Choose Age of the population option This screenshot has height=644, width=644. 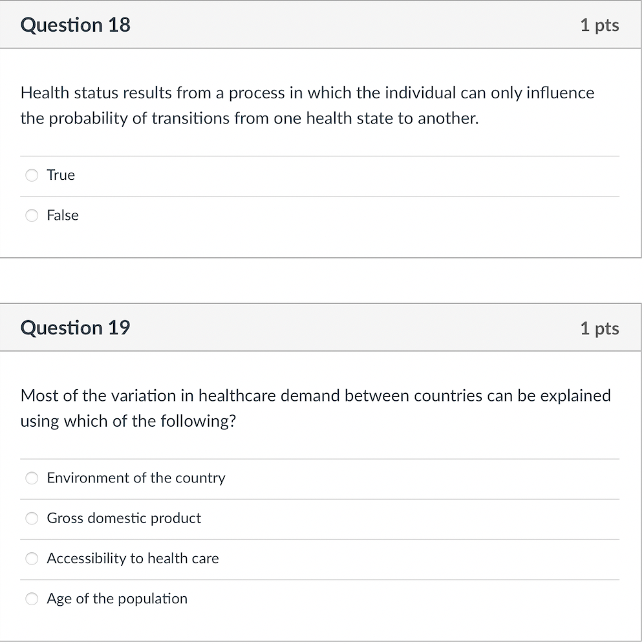click(x=32, y=599)
